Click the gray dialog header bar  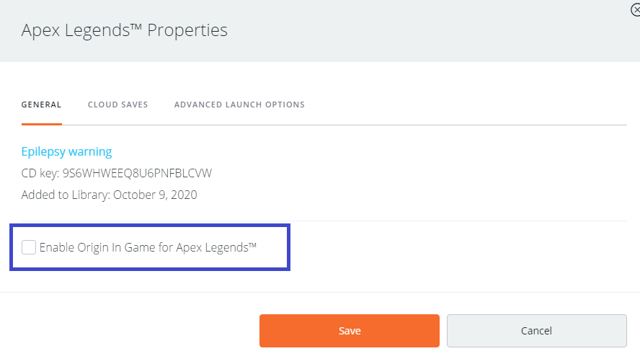(432, 30)
